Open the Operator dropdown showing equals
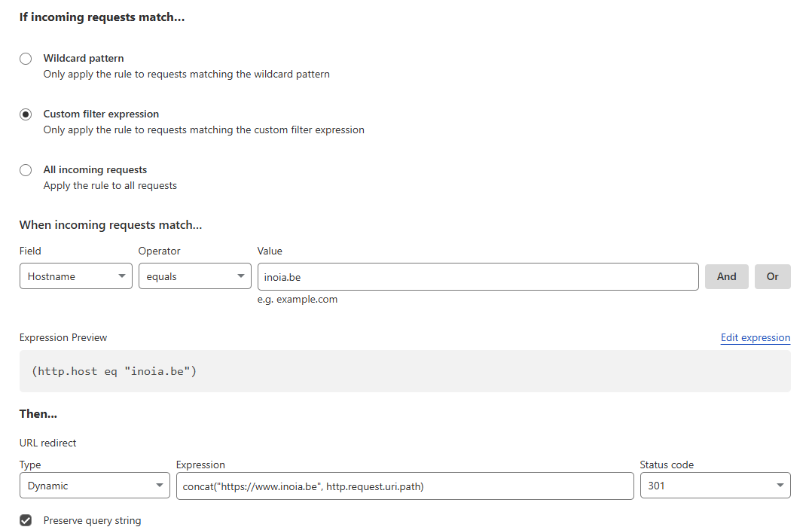This screenshot has height=527, width=812. point(194,276)
